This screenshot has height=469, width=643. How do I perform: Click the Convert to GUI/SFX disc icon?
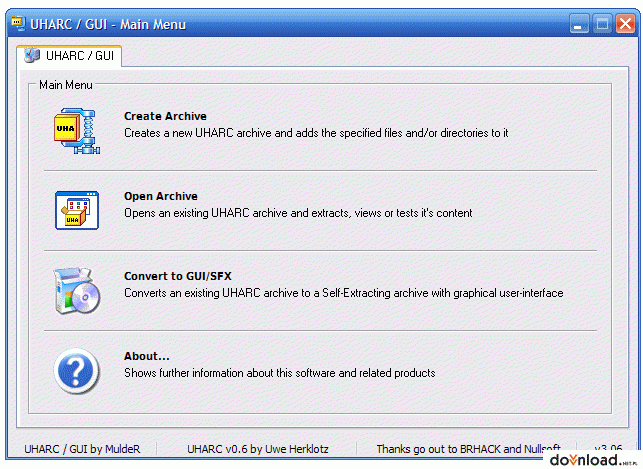pos(77,291)
